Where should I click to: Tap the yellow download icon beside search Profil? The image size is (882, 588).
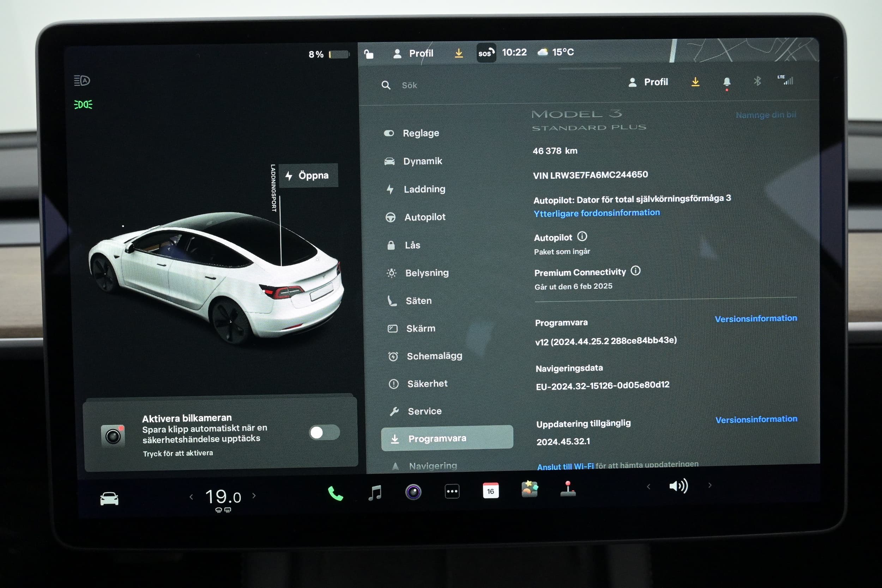[695, 82]
